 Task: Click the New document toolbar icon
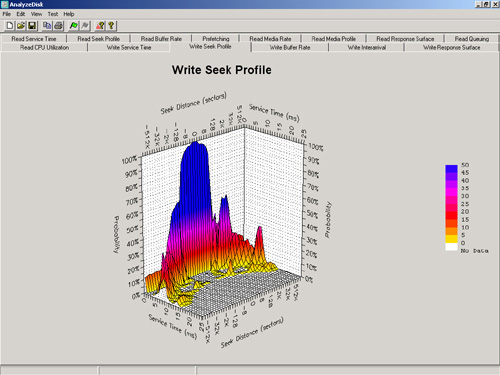[x=10, y=26]
